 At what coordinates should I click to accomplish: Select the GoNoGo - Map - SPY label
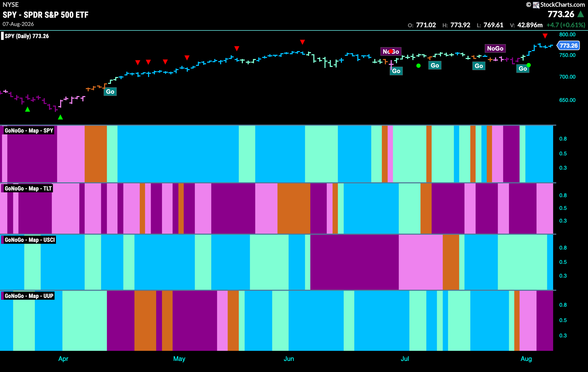29,130
